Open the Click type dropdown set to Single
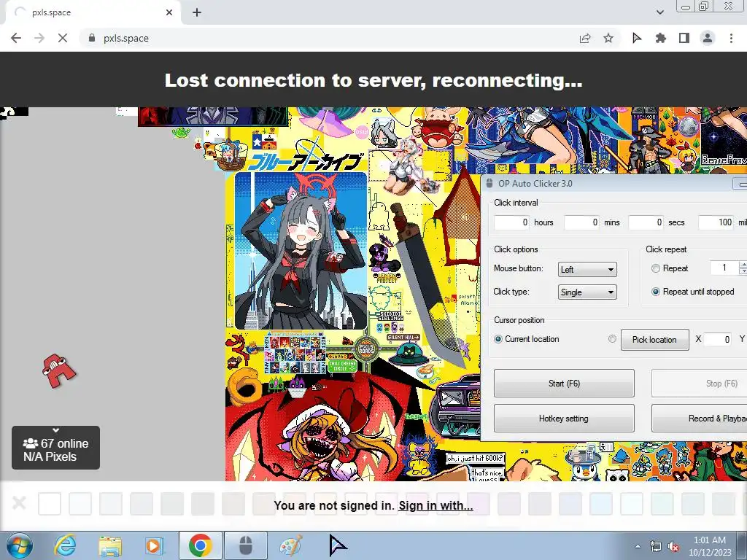Screen dimensions: 747x560 pos(587,292)
